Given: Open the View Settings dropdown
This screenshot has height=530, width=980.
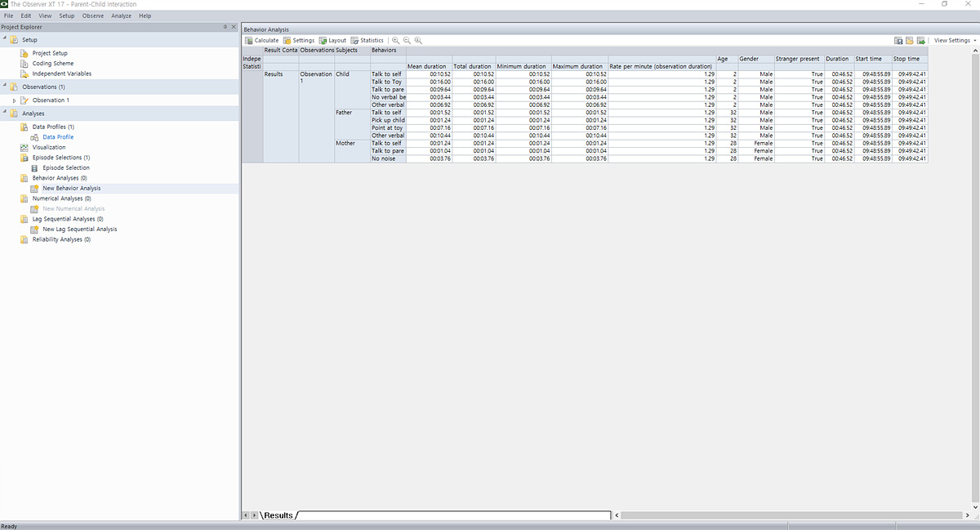Looking at the screenshot, I should pyautogui.click(x=955, y=40).
